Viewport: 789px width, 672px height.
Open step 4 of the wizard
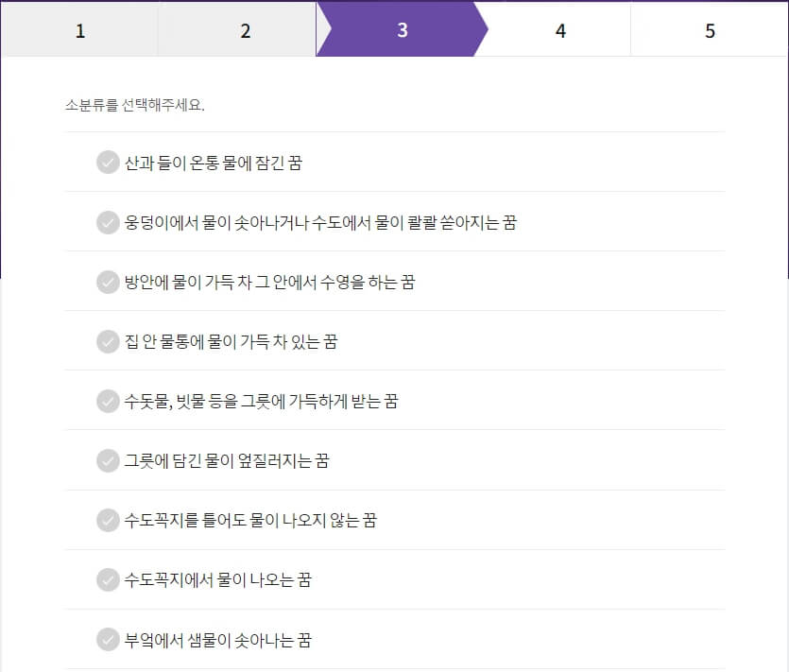(560, 30)
